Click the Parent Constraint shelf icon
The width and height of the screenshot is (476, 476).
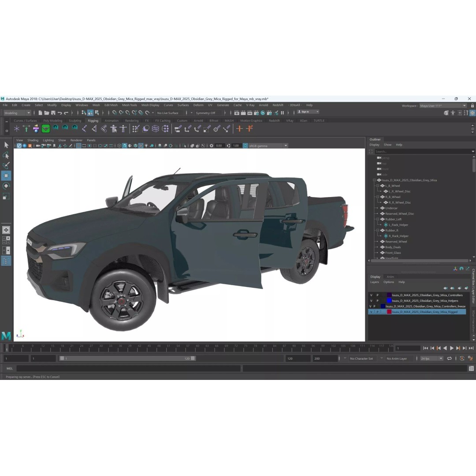[178, 129]
